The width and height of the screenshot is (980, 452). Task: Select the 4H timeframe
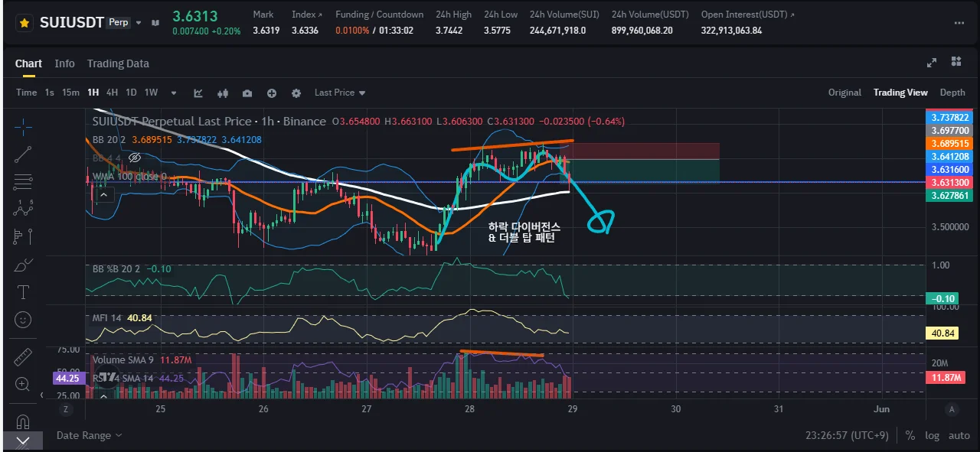[112, 93]
